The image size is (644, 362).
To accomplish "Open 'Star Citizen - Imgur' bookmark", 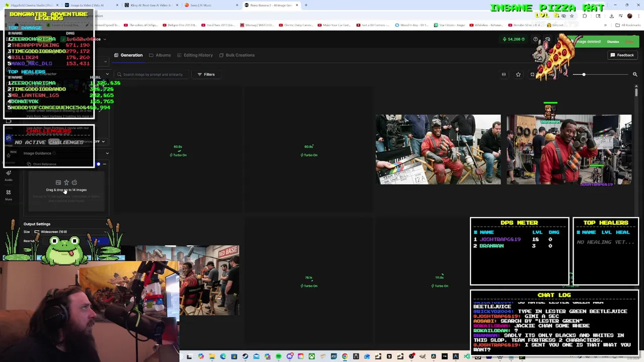I will point(450,25).
